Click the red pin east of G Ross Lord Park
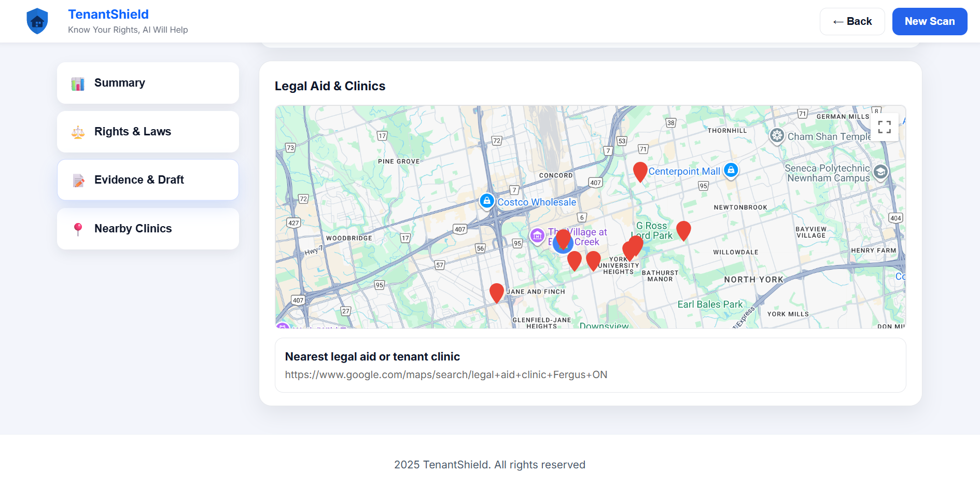The width and height of the screenshot is (980, 486). (683, 230)
